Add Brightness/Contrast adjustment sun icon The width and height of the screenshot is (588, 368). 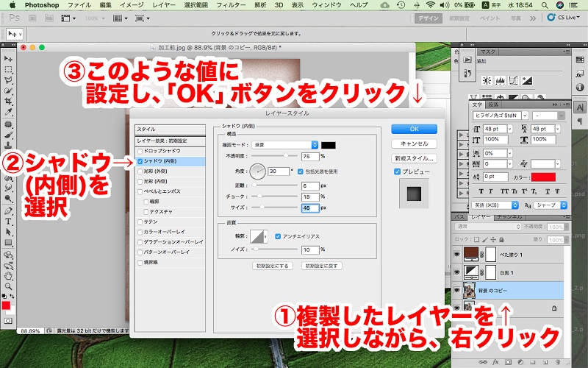[x=487, y=80]
